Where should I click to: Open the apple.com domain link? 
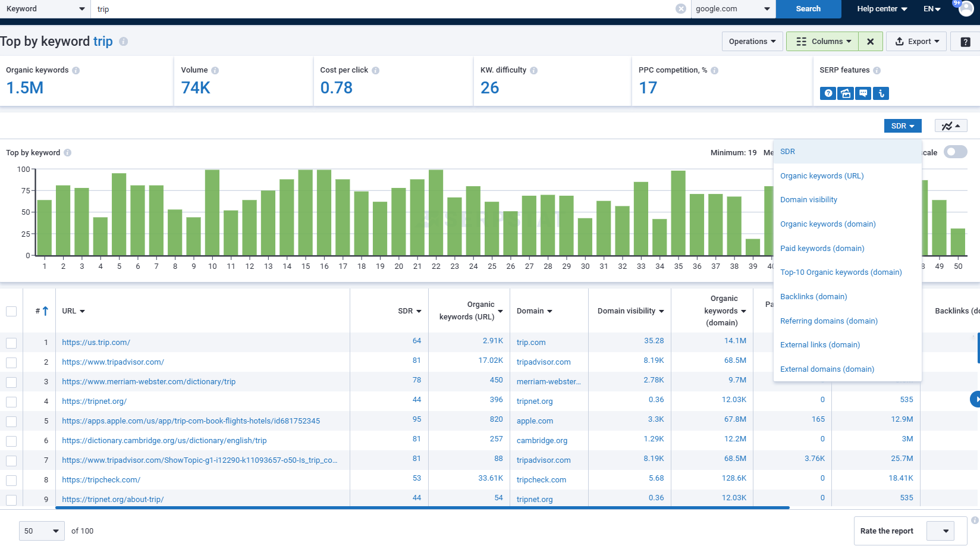pyautogui.click(x=535, y=421)
